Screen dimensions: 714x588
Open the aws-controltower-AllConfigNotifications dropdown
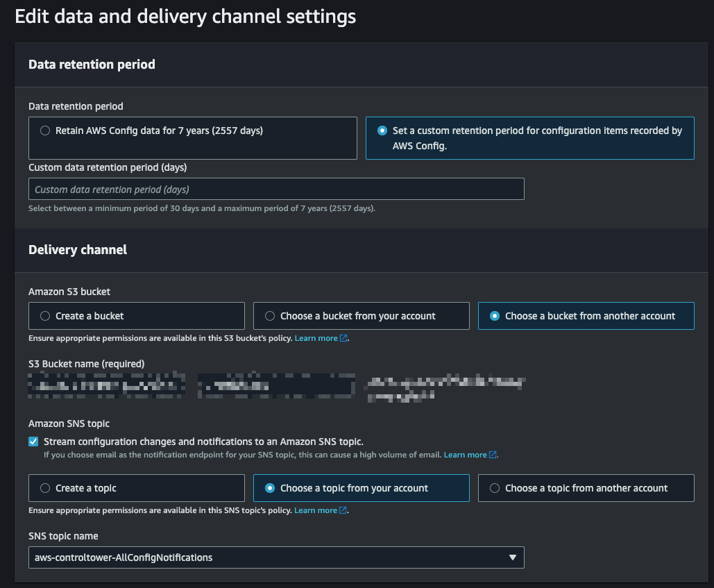tap(275, 557)
